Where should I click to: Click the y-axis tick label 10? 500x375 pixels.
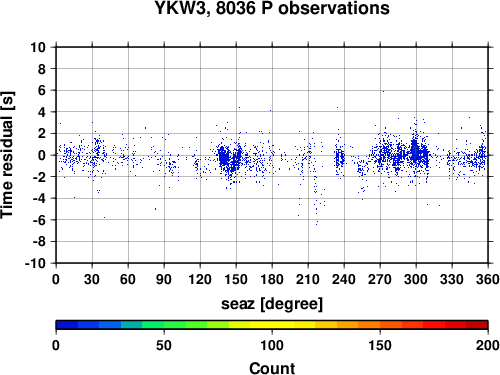pyautogui.click(x=38, y=47)
